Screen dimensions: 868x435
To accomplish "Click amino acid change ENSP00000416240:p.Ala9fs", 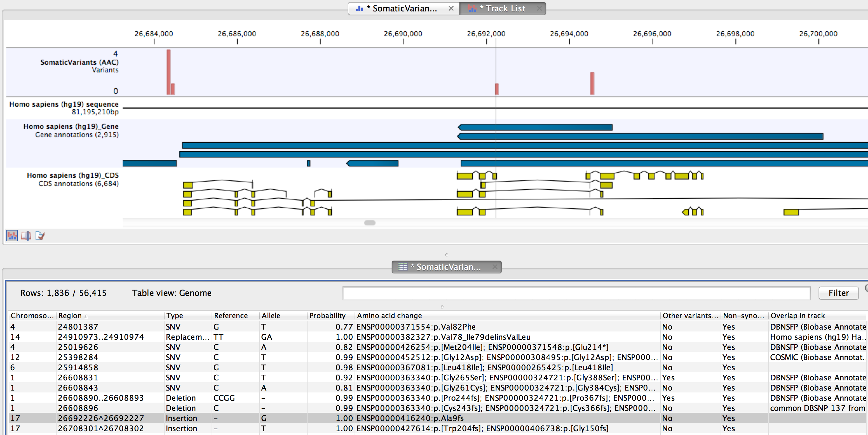I will (410, 418).
